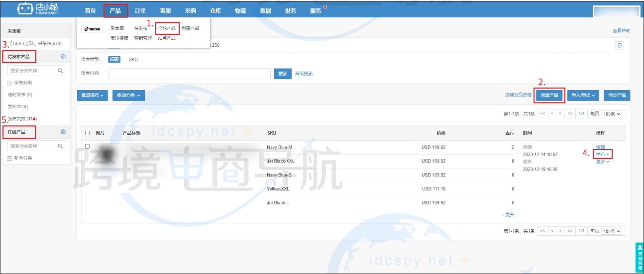Screen dimensions: 644x274
Task: Open the 数据 top menu
Action: click(266, 10)
